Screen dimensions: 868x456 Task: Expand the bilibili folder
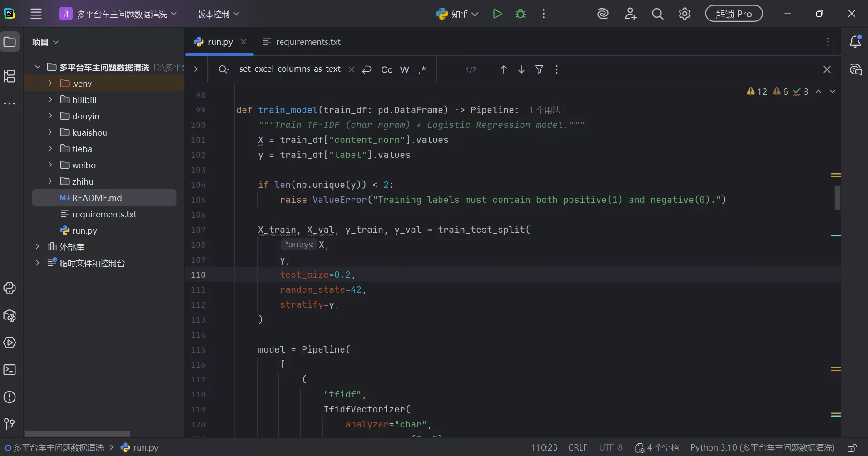[50, 100]
